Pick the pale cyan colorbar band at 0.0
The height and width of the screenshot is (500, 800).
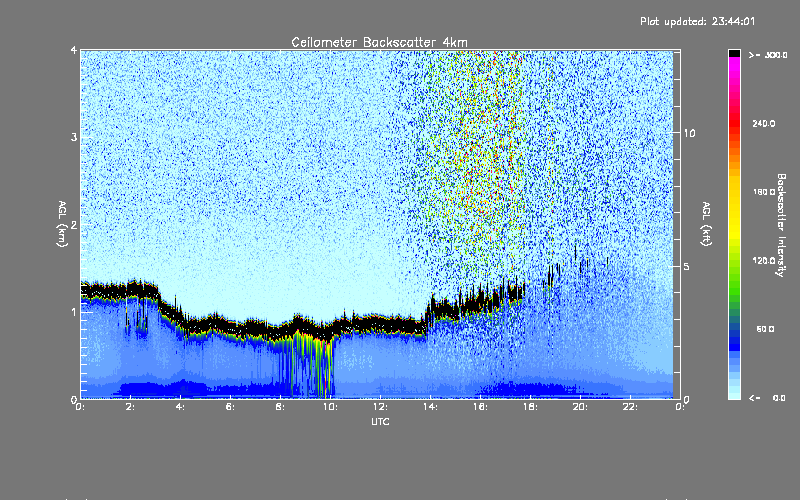click(734, 394)
